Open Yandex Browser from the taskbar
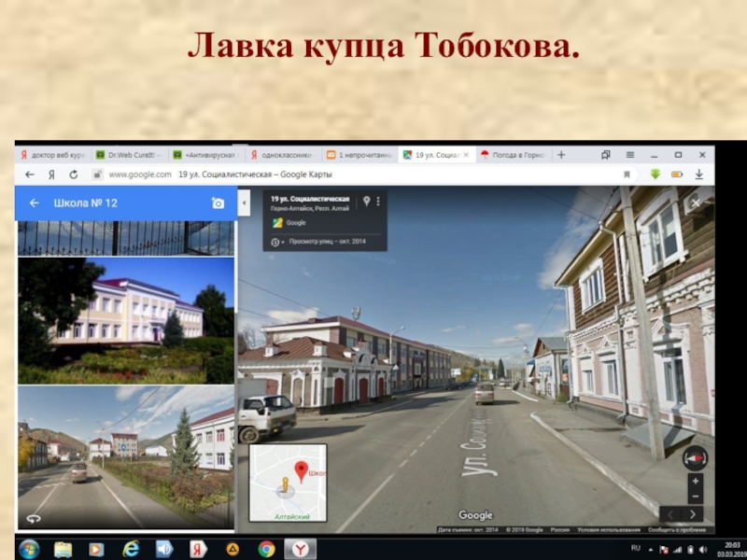 (301, 550)
